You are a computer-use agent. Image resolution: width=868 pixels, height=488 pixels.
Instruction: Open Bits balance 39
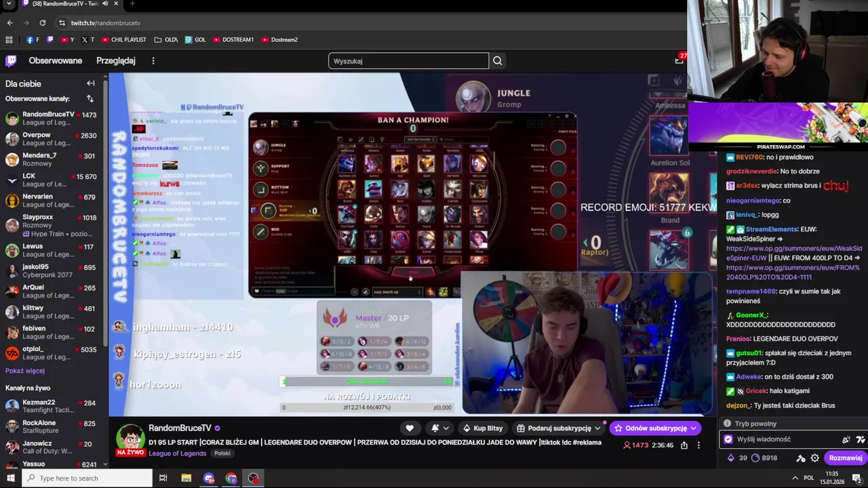pos(737,458)
